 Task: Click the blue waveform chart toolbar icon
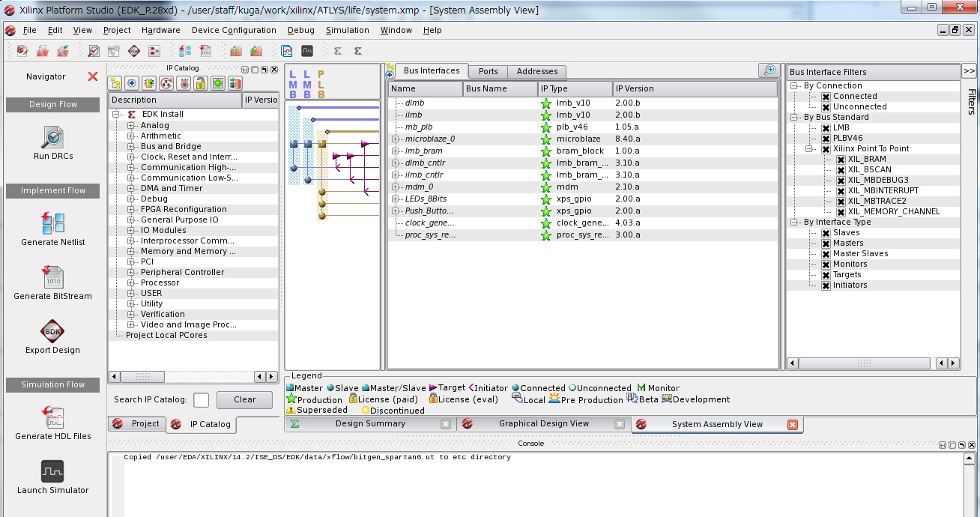(287, 51)
